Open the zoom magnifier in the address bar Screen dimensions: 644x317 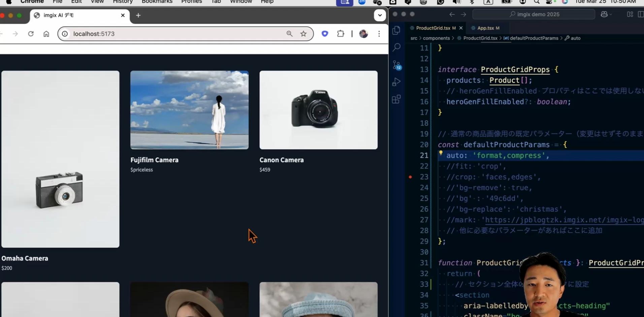pos(289,34)
